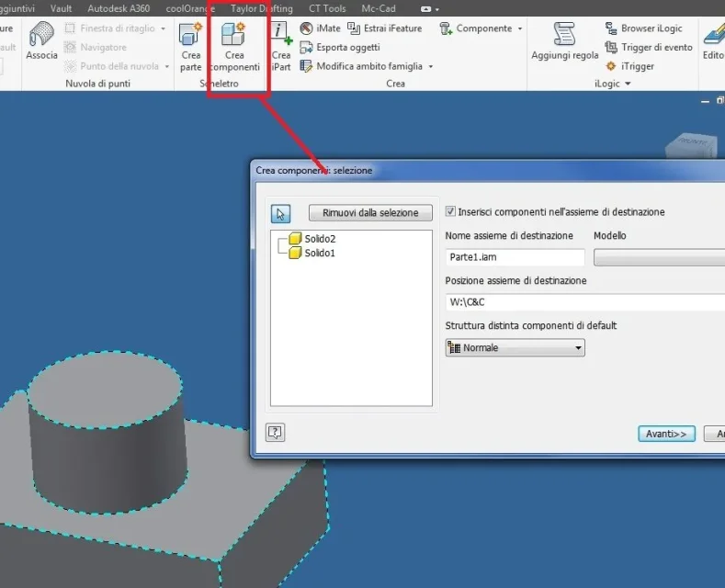Image resolution: width=725 pixels, height=588 pixels.
Task: Click the Crea parte icon
Action: coord(190,34)
